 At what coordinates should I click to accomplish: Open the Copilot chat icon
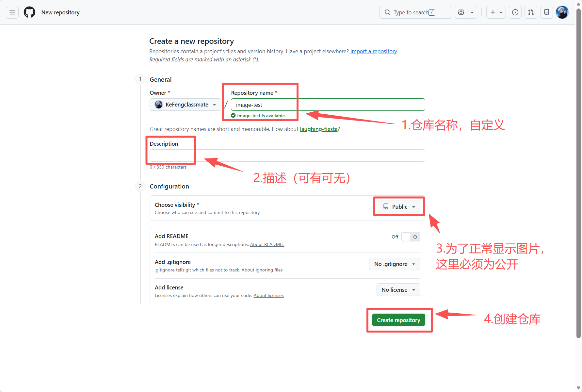point(461,12)
